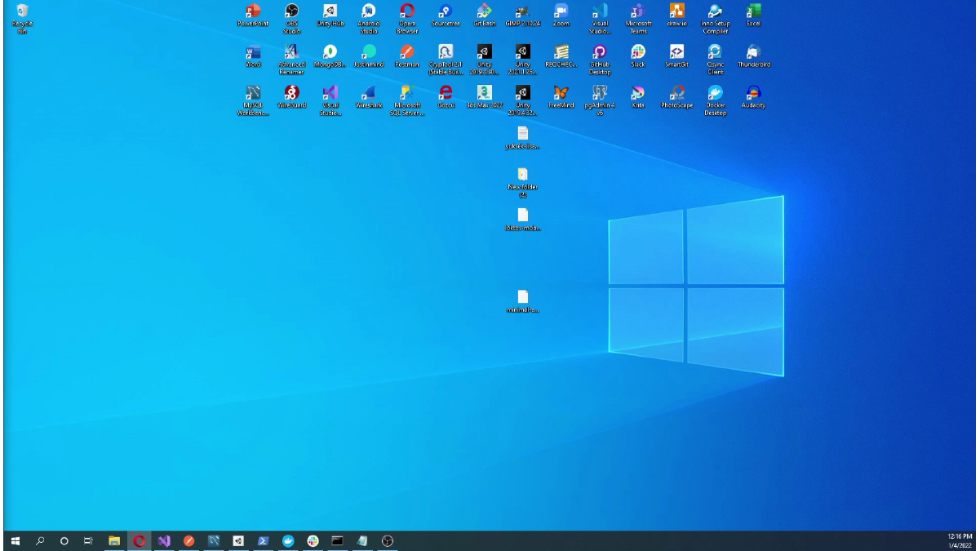Screen dimensions: 980x551
Task: Open File Explorer from the taskbar
Action: (114, 540)
